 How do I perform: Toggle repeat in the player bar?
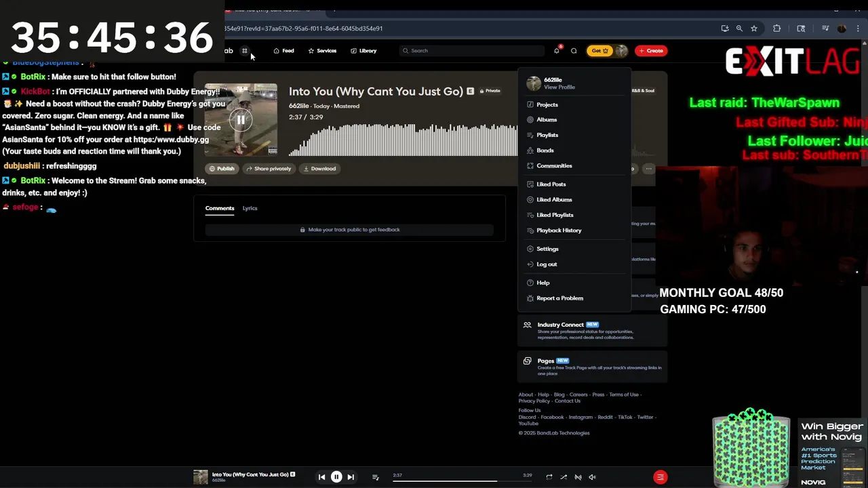pyautogui.click(x=549, y=477)
